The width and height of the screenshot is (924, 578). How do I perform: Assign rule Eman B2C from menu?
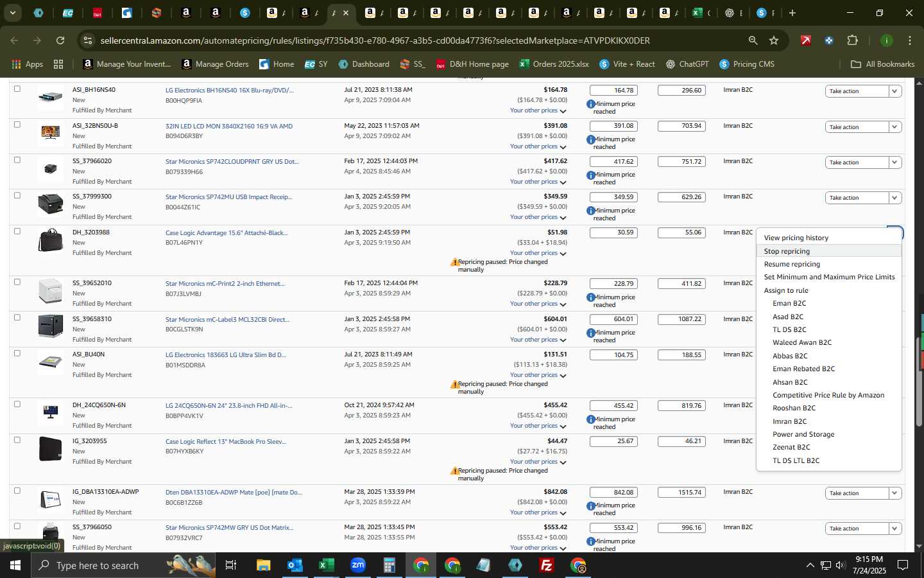789,303
